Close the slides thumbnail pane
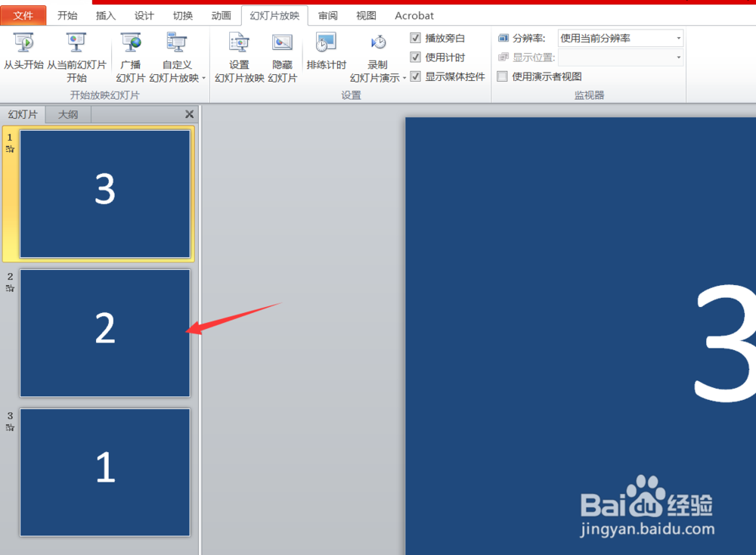The height and width of the screenshot is (555, 756). tap(190, 114)
